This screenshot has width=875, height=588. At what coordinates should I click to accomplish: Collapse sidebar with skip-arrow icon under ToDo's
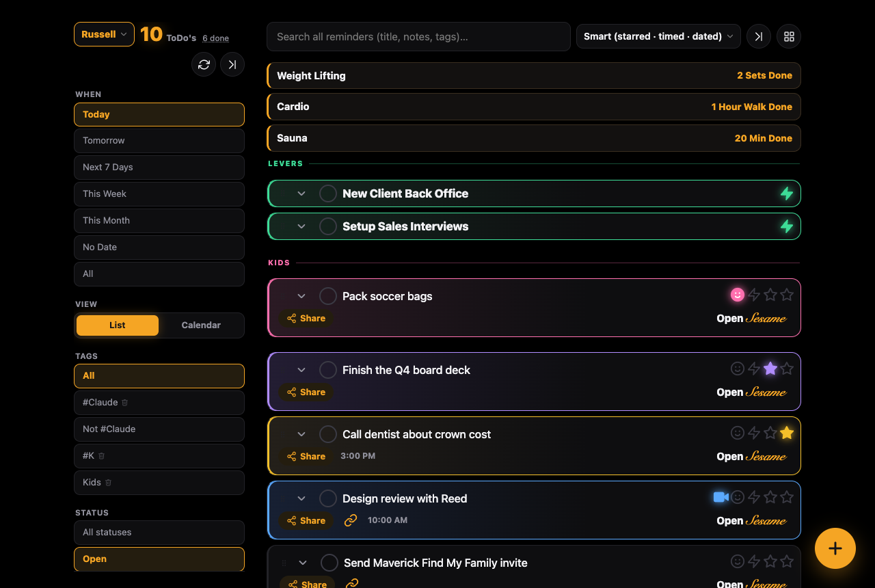232,64
